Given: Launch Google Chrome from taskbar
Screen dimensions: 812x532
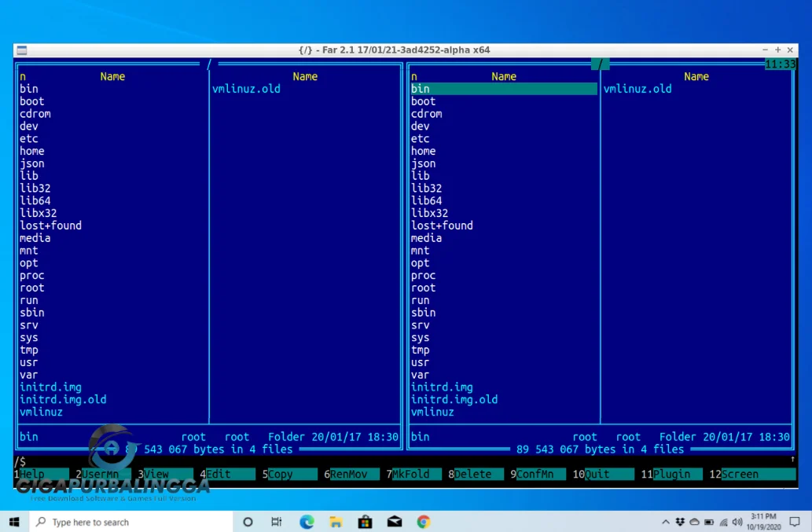Looking at the screenshot, I should point(424,522).
